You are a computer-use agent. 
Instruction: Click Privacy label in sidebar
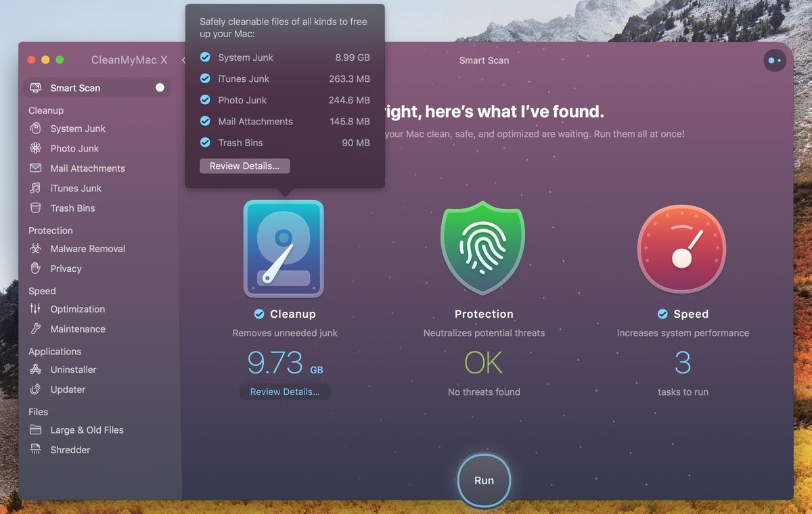[x=66, y=268]
